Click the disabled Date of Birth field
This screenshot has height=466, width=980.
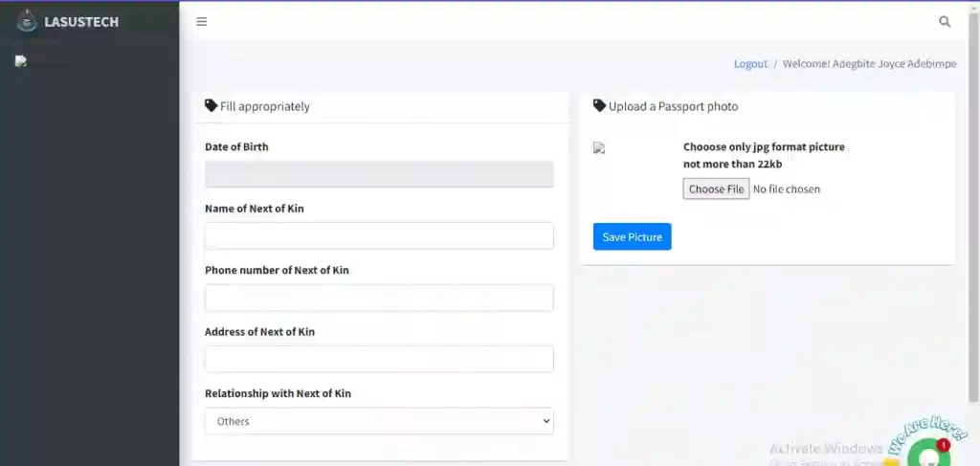pos(379,174)
